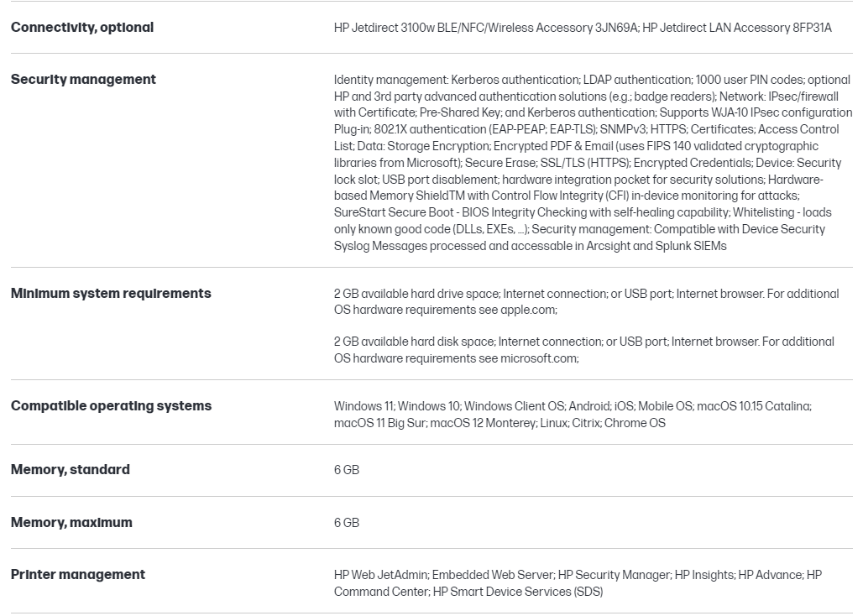Click the "Memory, maximum" row heading
The width and height of the screenshot is (863, 616).
tap(71, 523)
